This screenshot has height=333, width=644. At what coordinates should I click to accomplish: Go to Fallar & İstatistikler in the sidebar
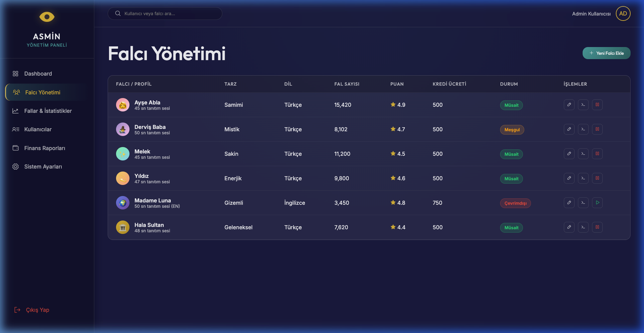point(47,111)
